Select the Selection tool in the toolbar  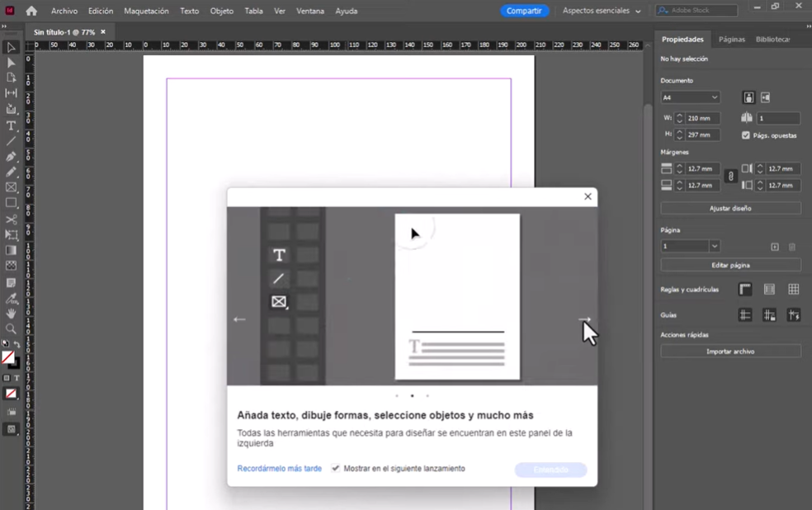[x=11, y=47]
